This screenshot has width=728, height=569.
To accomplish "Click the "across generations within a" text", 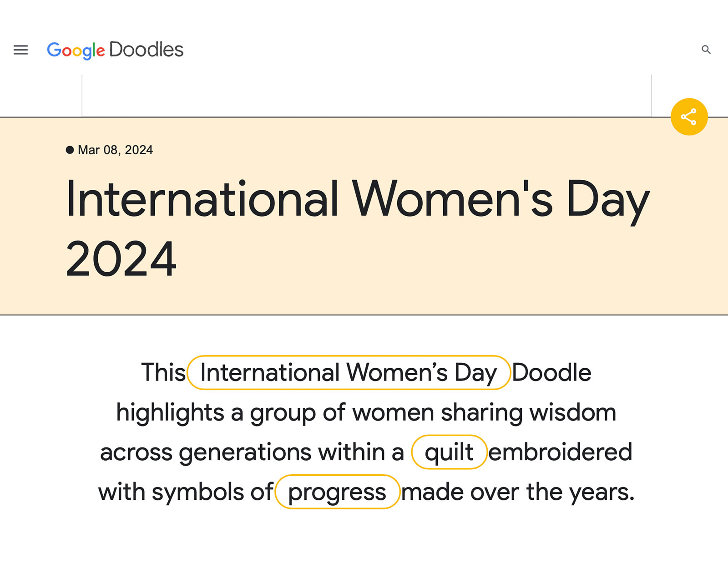I will (252, 452).
